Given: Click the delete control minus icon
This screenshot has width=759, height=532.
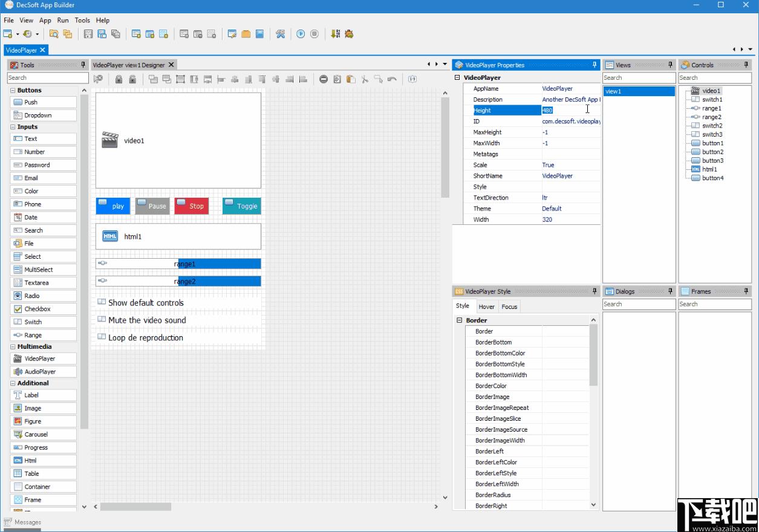Looking at the screenshot, I should (x=324, y=79).
